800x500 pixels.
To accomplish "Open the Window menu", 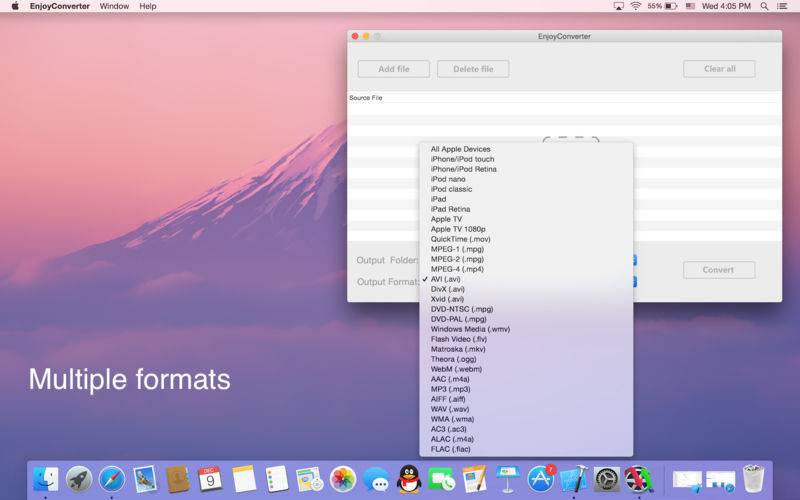I will (x=114, y=6).
